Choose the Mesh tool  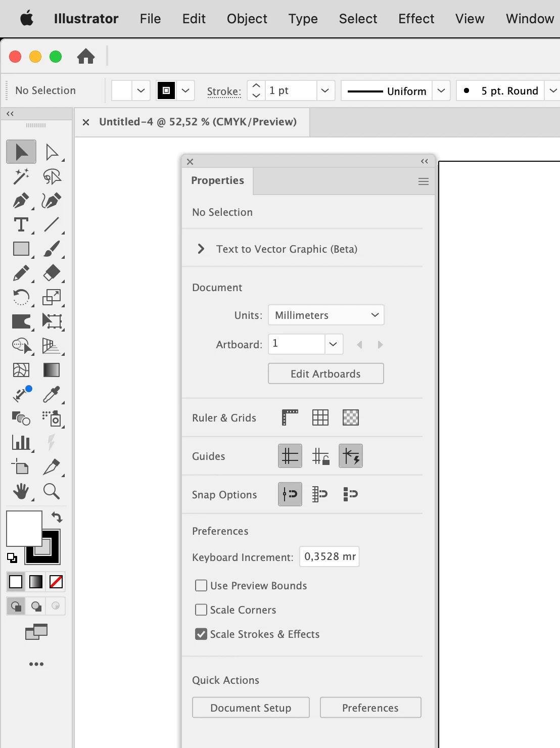(21, 370)
